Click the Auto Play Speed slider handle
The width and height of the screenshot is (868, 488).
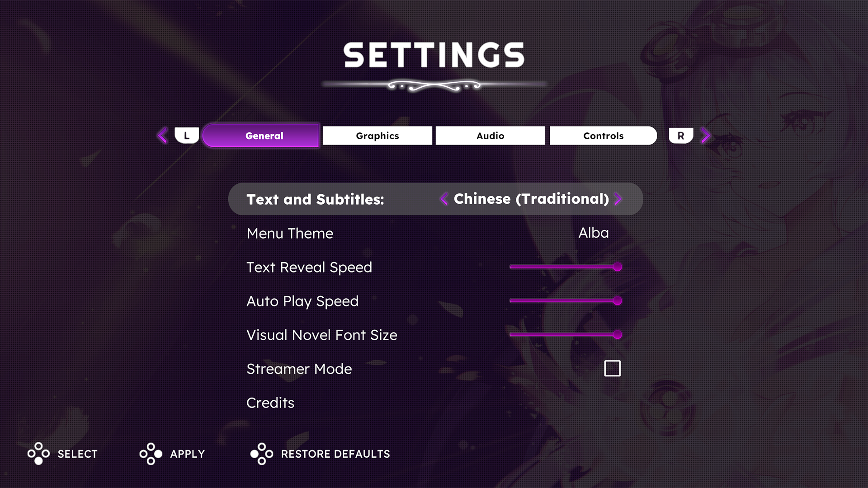[x=618, y=301]
